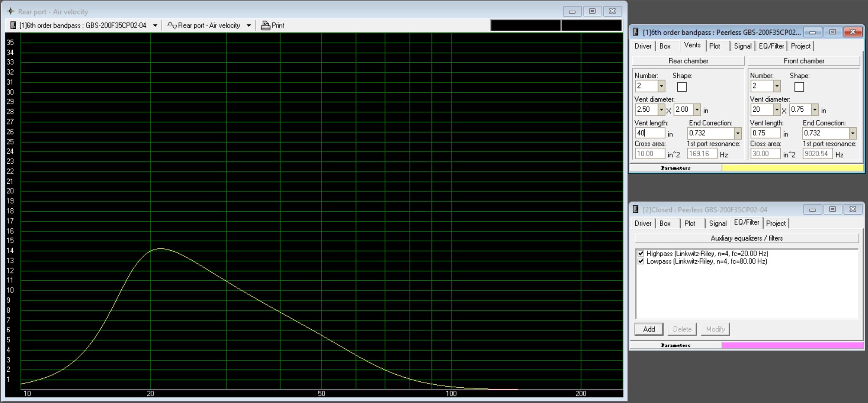868x403 pixels.
Task: Expand the front vent diameter 20 dropdown
Action: click(776, 110)
